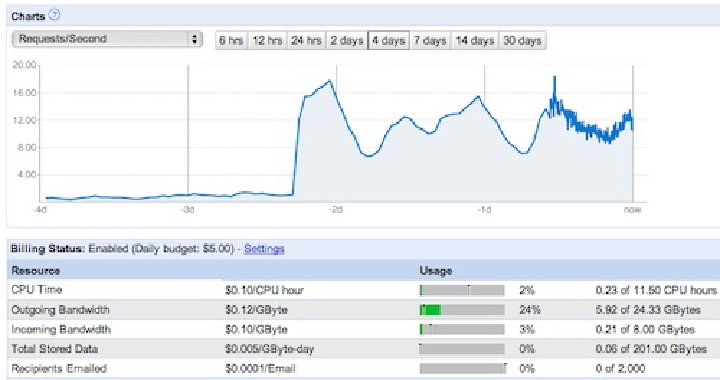Click the Outgoing Bandwidth usage bar
This screenshot has width=720, height=380.
462,310
